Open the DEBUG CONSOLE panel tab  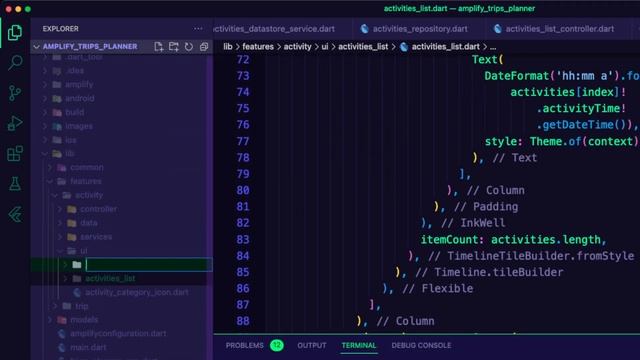[x=421, y=345]
